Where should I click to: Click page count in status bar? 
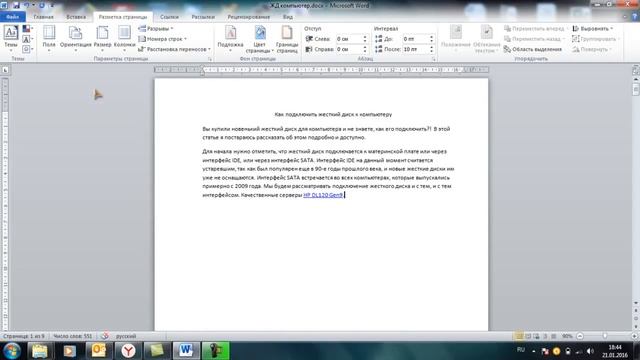(x=24, y=336)
